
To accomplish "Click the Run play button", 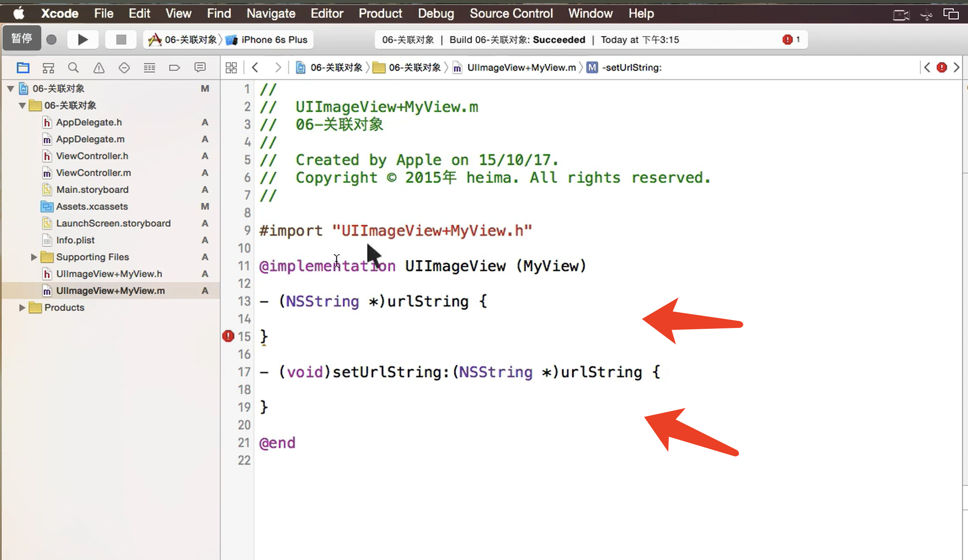I will pos(83,40).
